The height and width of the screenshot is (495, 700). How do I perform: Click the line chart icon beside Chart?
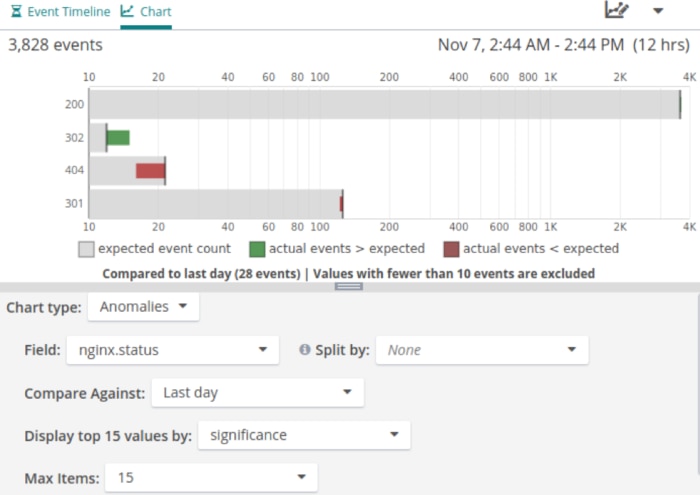click(127, 12)
